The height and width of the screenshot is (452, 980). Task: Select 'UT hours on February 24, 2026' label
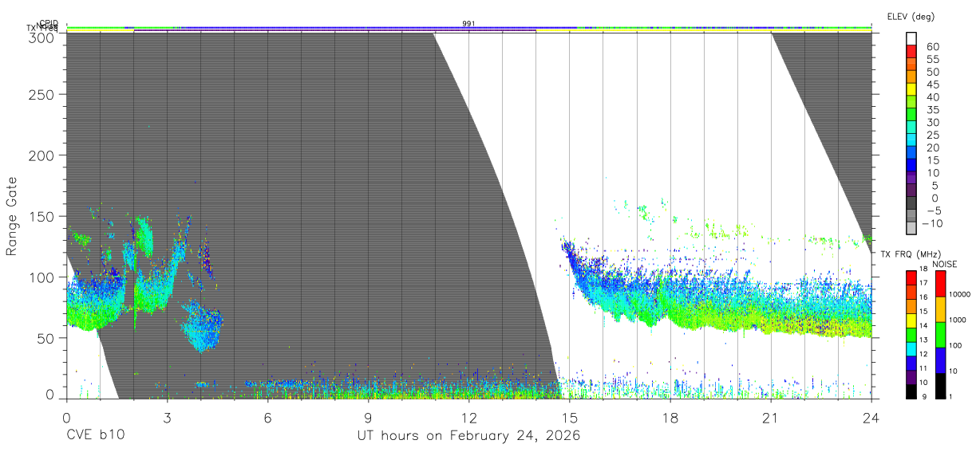tap(468, 437)
